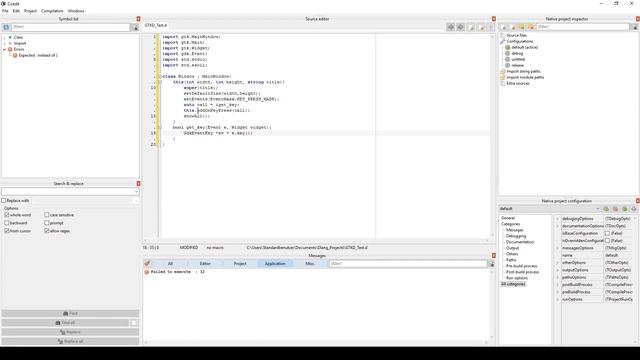Viewport: 640px width, 360px height.
Task: Click the red remove configuration icon
Action: click(616, 209)
